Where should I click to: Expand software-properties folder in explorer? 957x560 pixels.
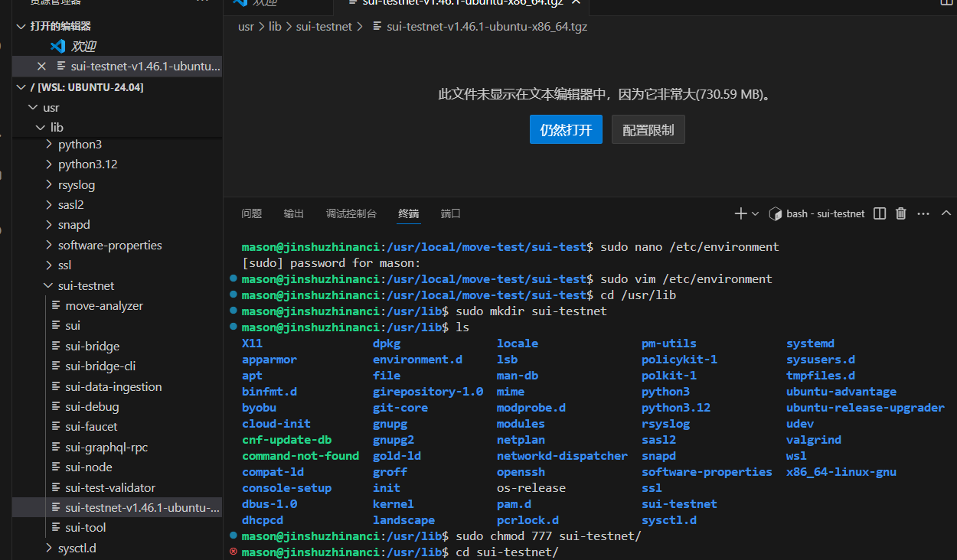coord(50,246)
